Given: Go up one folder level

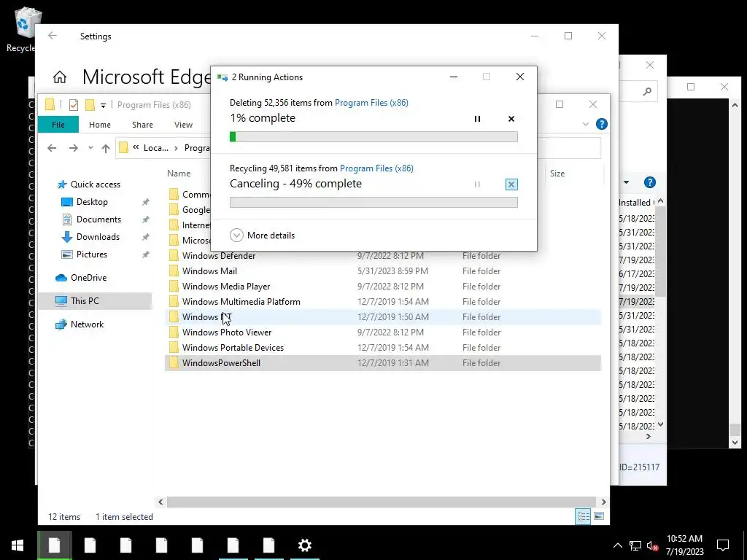Looking at the screenshot, I should 106,148.
